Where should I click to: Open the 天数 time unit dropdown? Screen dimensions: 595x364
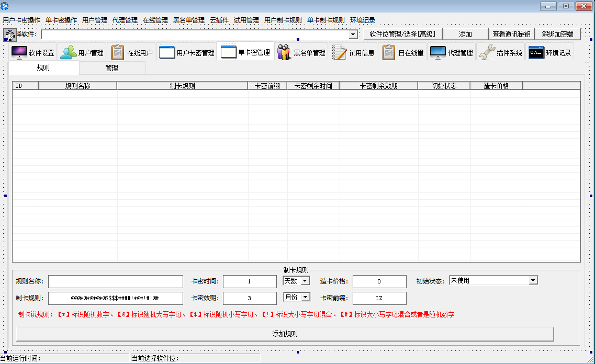click(305, 281)
